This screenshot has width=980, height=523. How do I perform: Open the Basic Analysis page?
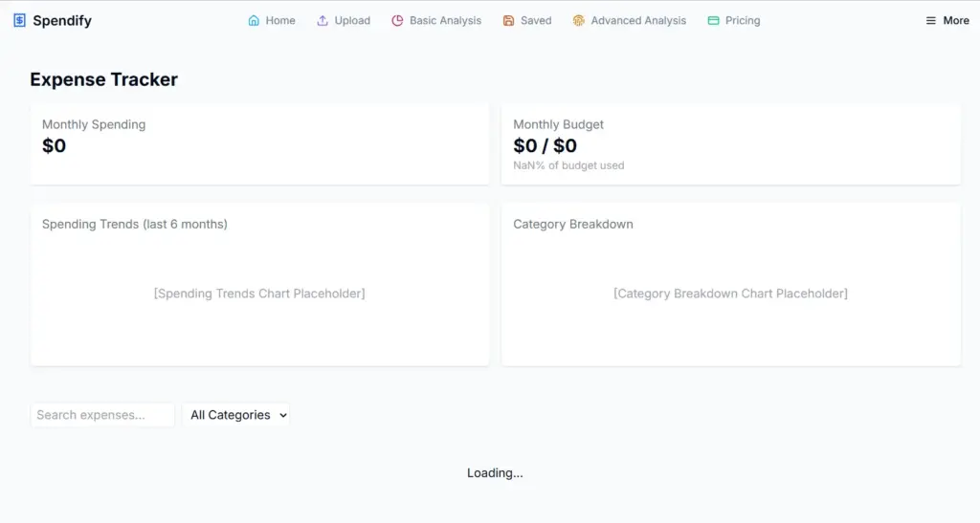[x=436, y=21]
